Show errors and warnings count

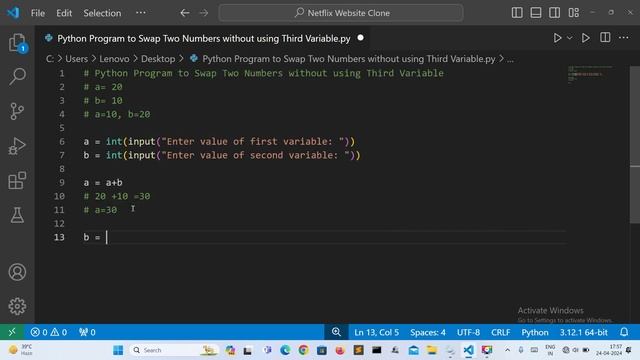pyautogui.click(x=49, y=332)
